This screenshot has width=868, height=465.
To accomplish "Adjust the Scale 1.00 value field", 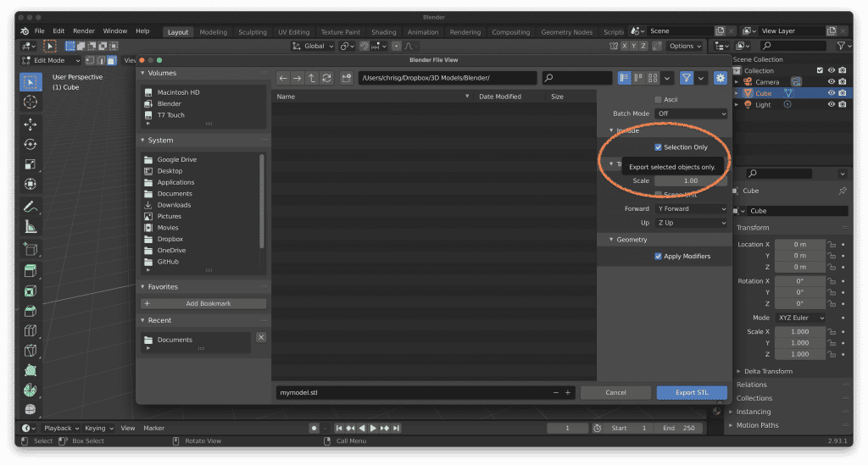I will click(691, 180).
